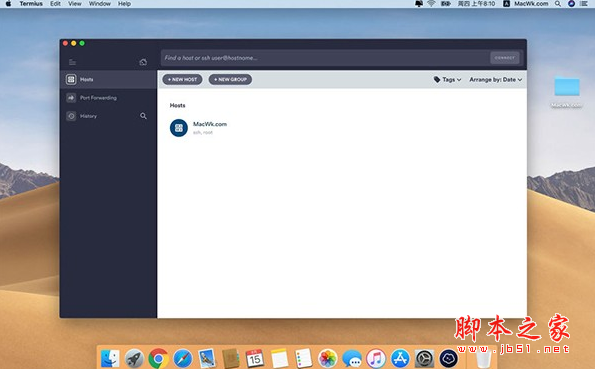Screen dimensions: 595x369
Task: Click the MacWk.com user name in menu bar
Action: tap(531, 4)
